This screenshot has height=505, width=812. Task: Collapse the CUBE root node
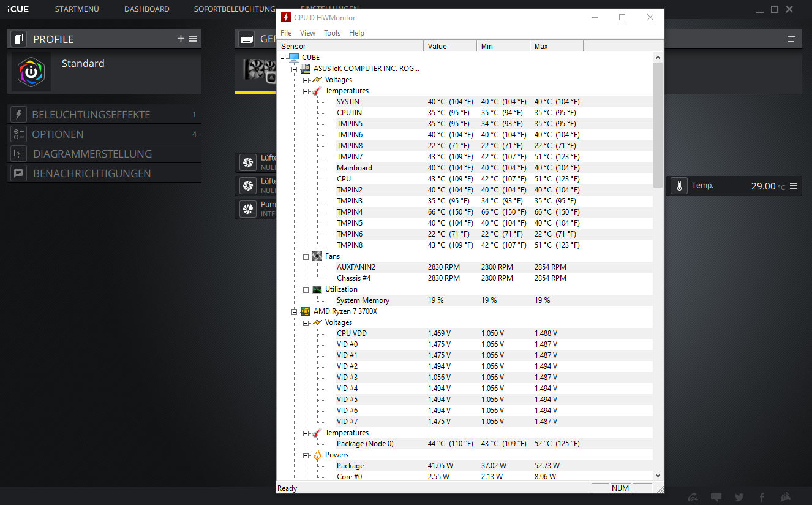(282, 58)
